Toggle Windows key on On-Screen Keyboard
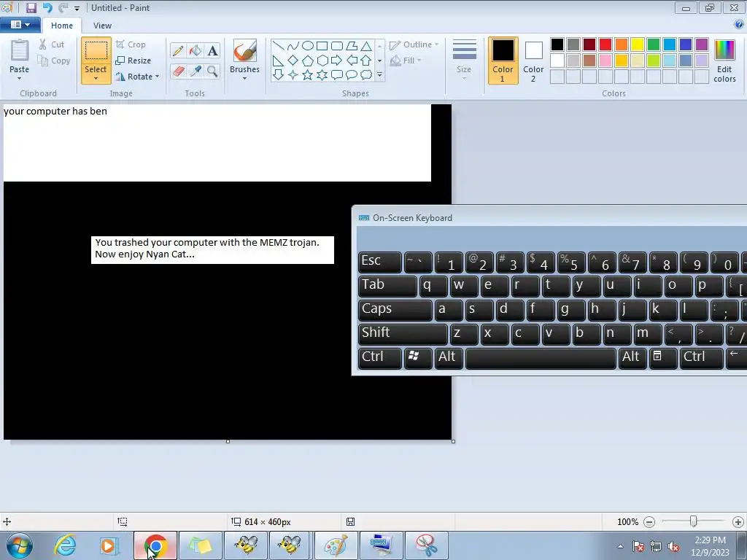Viewport: 747px width, 560px height. pyautogui.click(x=418, y=358)
